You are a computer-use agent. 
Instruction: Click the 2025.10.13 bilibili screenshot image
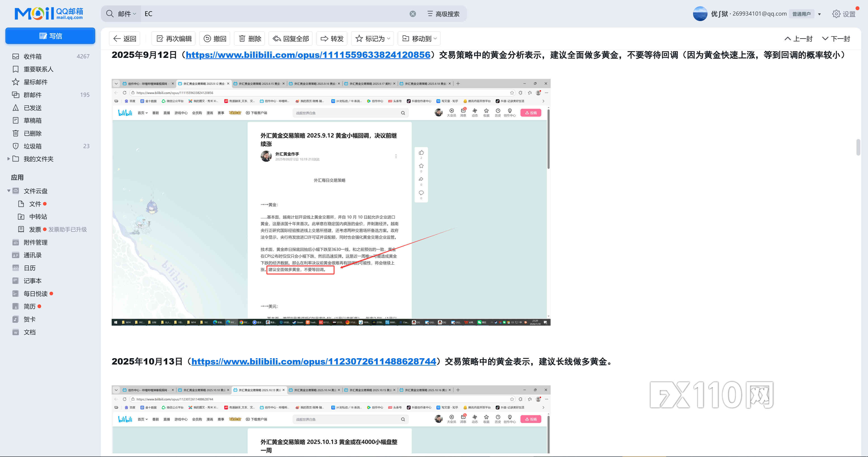point(331,420)
